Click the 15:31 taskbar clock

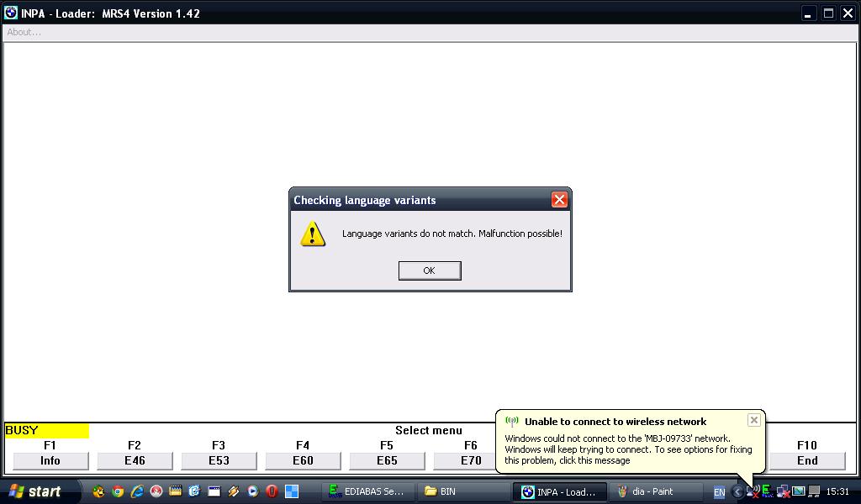pos(837,491)
